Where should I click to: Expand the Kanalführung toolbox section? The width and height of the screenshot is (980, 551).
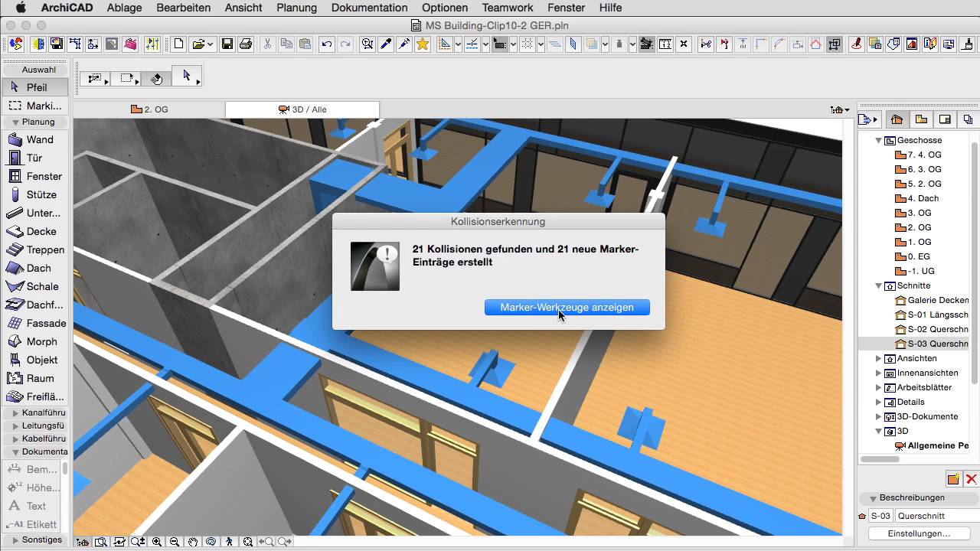tap(15, 413)
